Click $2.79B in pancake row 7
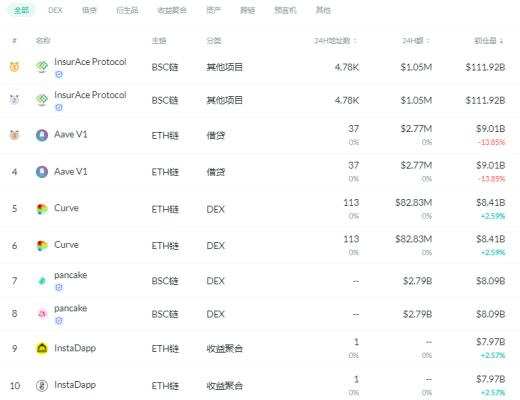Screen dimensions: 520x400 [x=417, y=281]
